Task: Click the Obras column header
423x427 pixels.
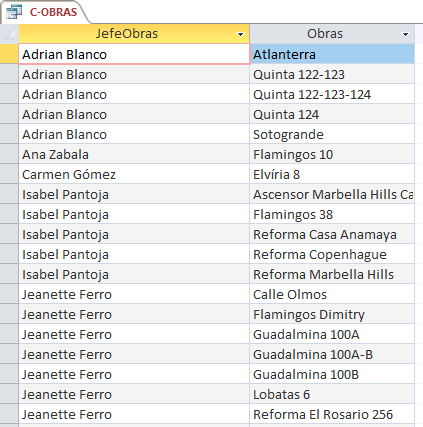Action: tap(332, 34)
